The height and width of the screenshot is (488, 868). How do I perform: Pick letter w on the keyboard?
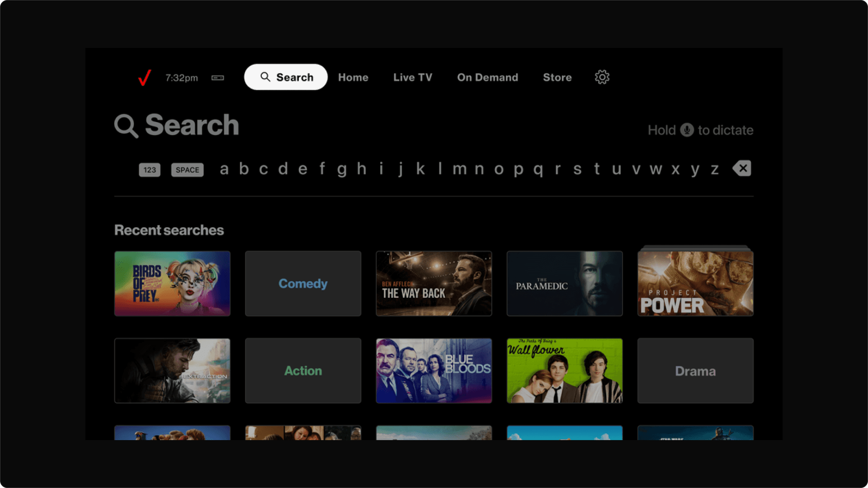tap(656, 169)
